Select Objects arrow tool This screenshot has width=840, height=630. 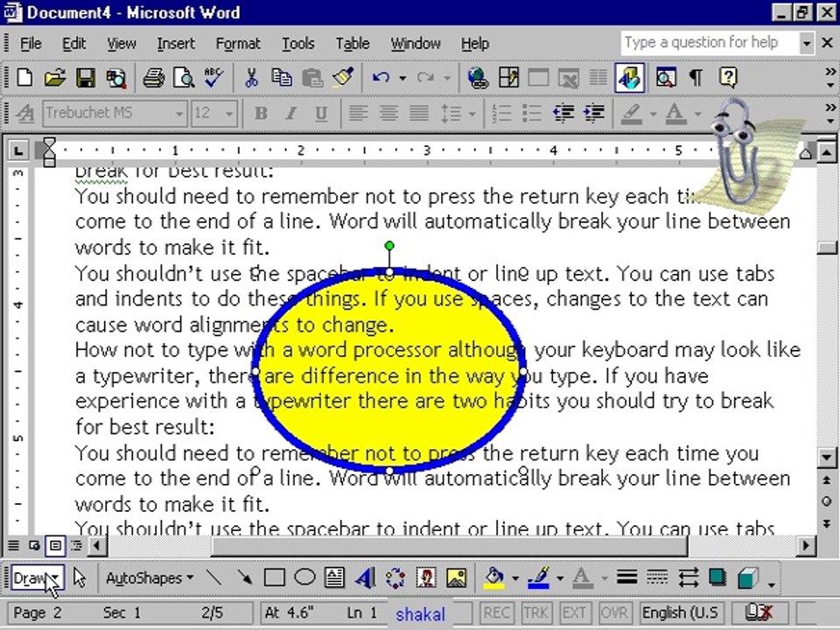[80, 578]
